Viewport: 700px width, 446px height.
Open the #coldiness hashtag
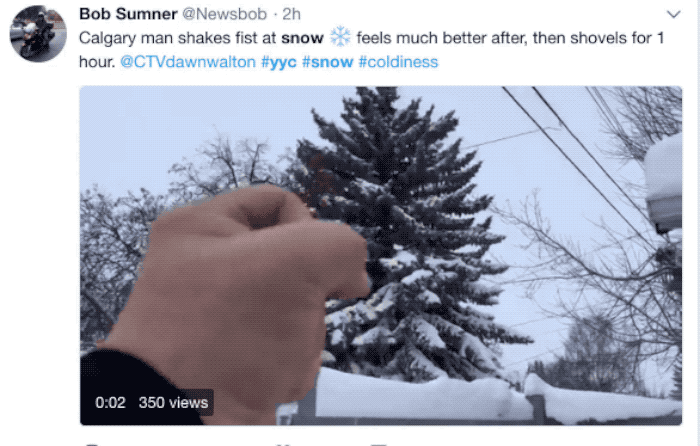tap(398, 62)
